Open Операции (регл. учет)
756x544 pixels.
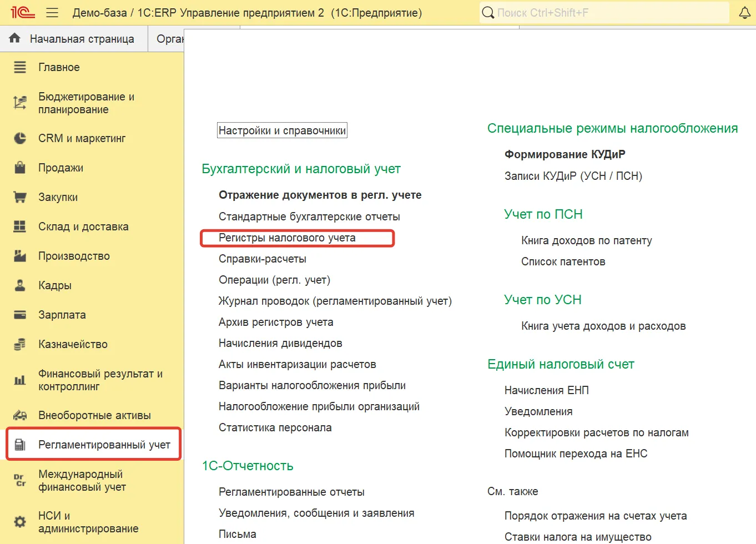(x=274, y=280)
